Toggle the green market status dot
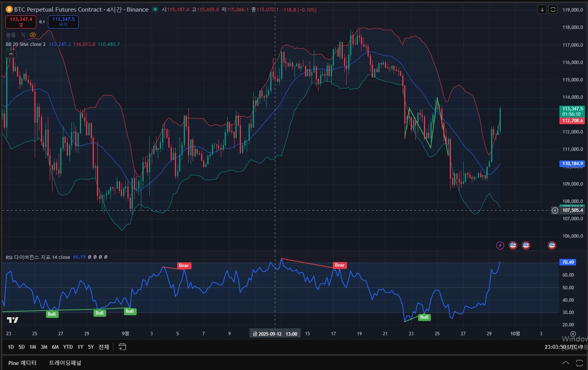The height and width of the screenshot is (370, 588). pyautogui.click(x=155, y=10)
